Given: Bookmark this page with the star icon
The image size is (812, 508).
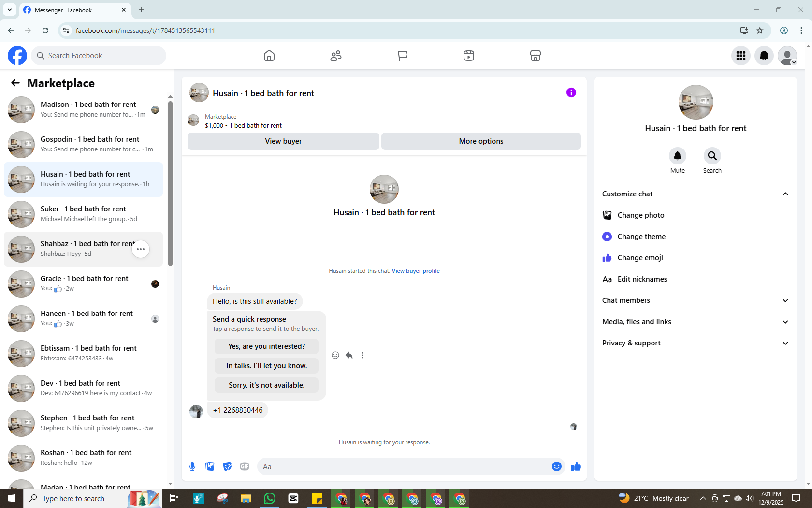Looking at the screenshot, I should click(x=760, y=30).
